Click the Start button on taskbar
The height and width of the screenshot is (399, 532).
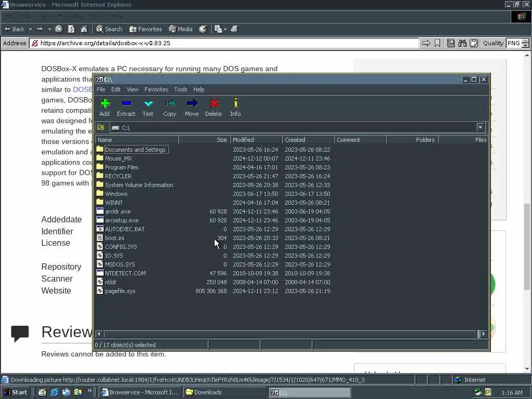click(16, 392)
